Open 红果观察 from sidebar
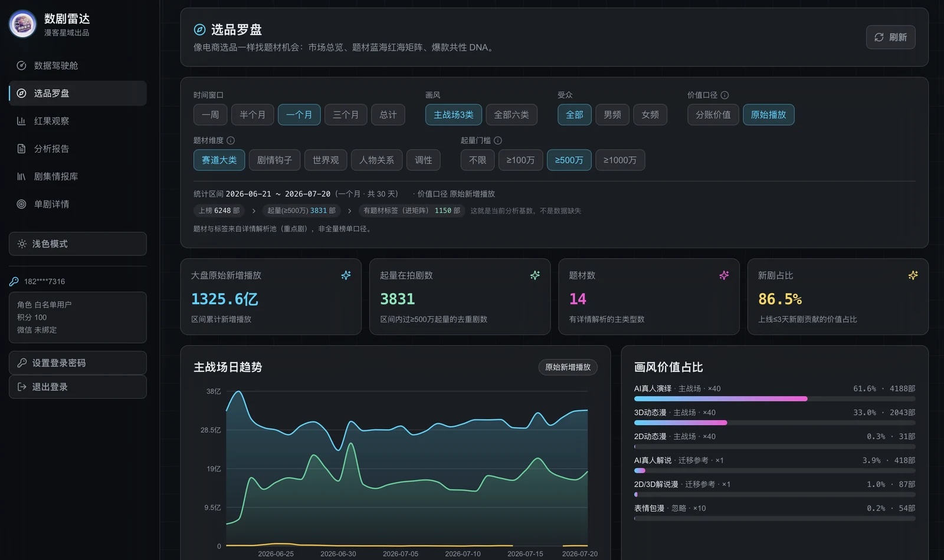944x560 pixels. (78, 121)
